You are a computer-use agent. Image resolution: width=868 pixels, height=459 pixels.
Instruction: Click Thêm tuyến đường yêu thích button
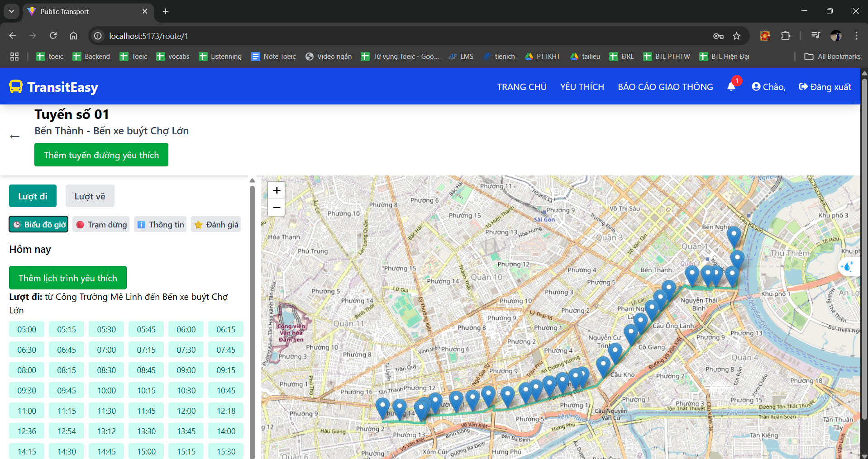point(101,155)
